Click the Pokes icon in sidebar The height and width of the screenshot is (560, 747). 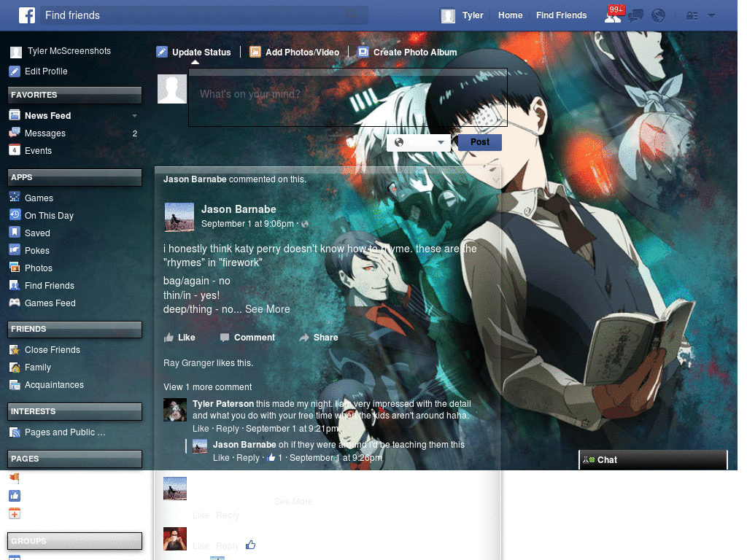pyautogui.click(x=15, y=250)
